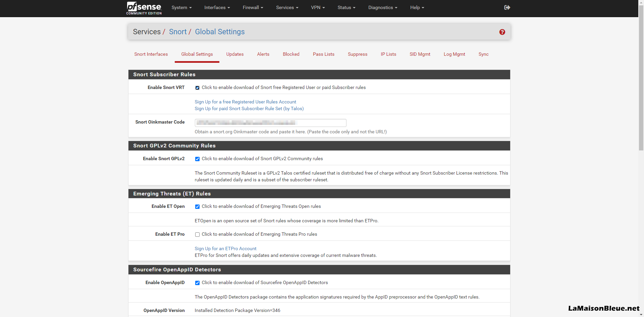Expand the Interfaces dropdown menu
The height and width of the screenshot is (317, 644).
tap(217, 7)
